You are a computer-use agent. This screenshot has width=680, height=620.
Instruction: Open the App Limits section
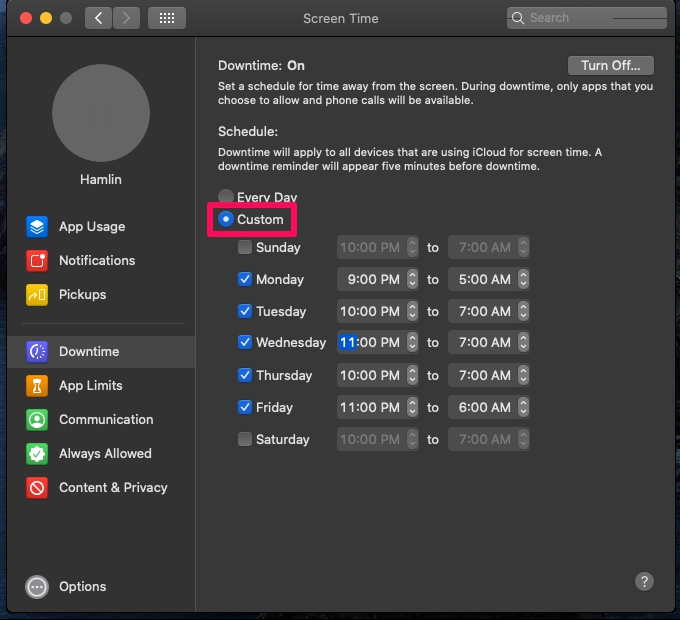(x=91, y=386)
